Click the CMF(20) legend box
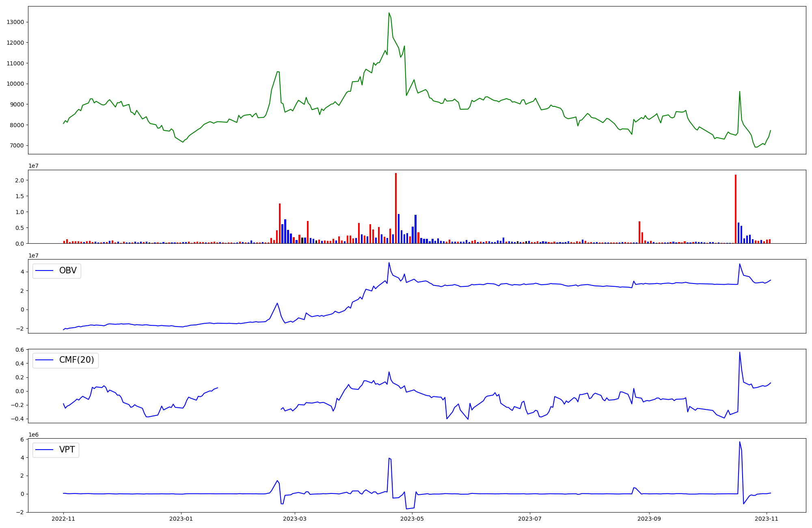Image resolution: width=812 pixels, height=528 pixels. 65,360
